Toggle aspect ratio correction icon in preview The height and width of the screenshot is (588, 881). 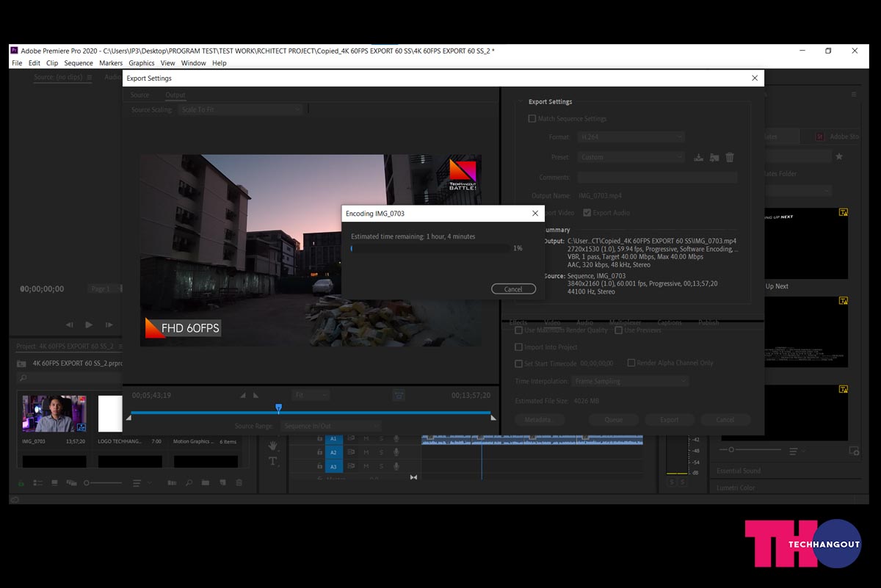point(399,395)
